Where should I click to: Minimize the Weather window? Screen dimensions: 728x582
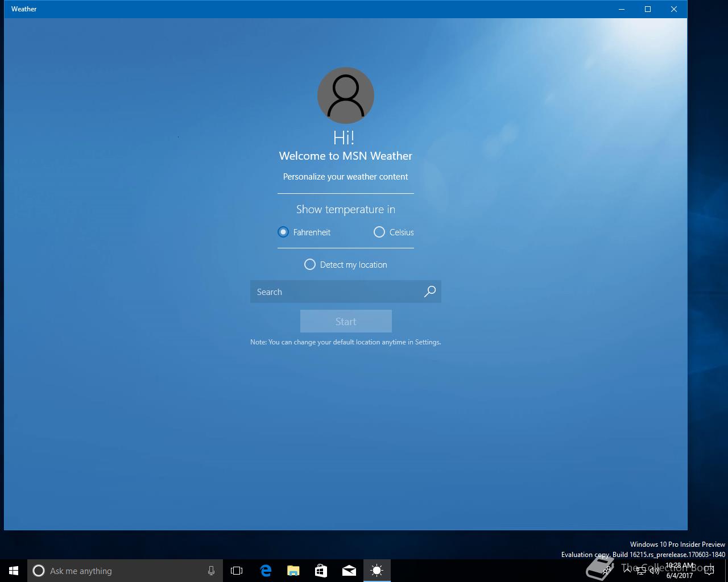[x=622, y=9]
